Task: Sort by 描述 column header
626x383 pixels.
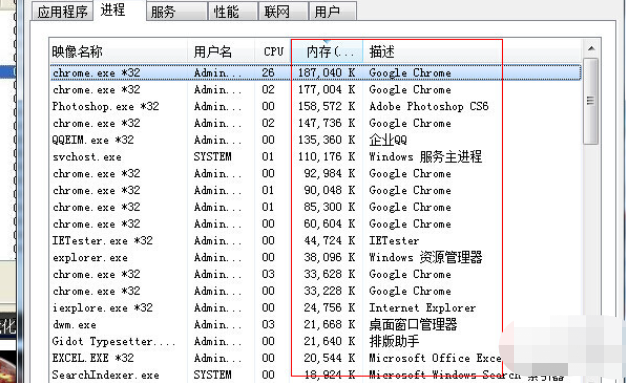Action: 472,52
